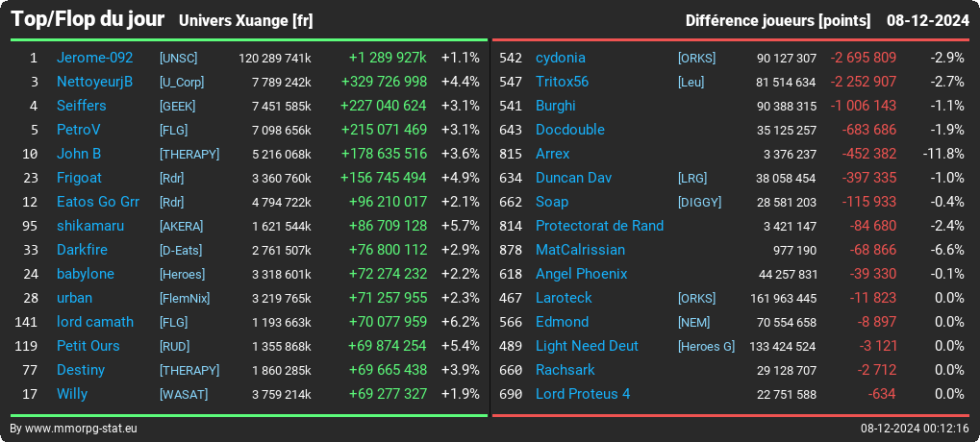Select the Protectorat de Rand entry
The image size is (980, 442).
599,226
